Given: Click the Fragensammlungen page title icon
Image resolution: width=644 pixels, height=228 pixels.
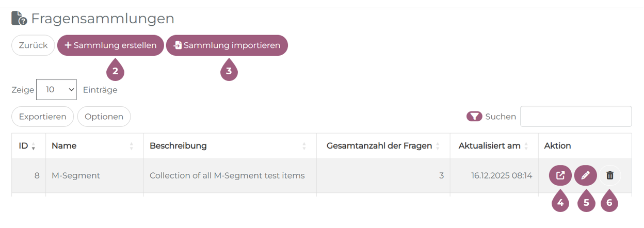Looking at the screenshot, I should 19,19.
